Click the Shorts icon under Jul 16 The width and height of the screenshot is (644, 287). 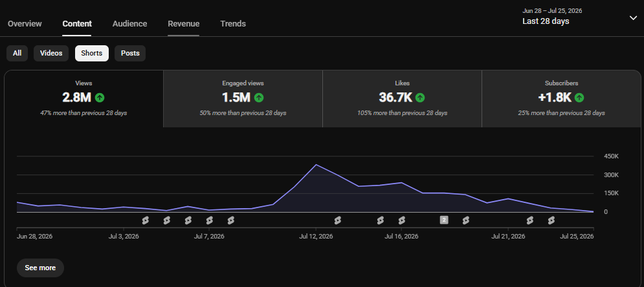[x=401, y=220]
